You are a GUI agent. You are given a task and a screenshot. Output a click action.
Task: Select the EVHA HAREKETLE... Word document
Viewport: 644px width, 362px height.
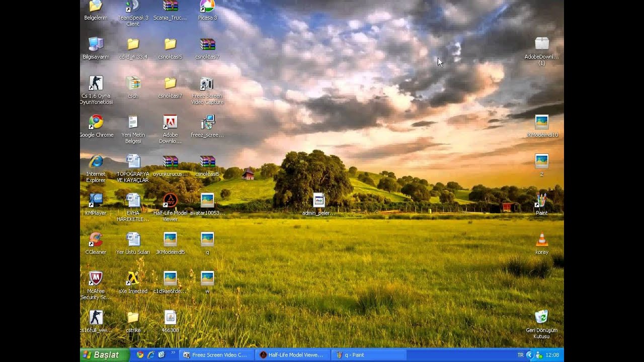pos(133,201)
